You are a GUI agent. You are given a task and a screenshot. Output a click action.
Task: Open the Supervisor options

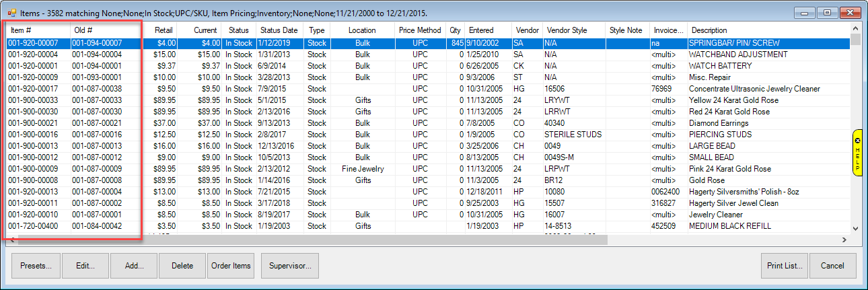pos(289,266)
